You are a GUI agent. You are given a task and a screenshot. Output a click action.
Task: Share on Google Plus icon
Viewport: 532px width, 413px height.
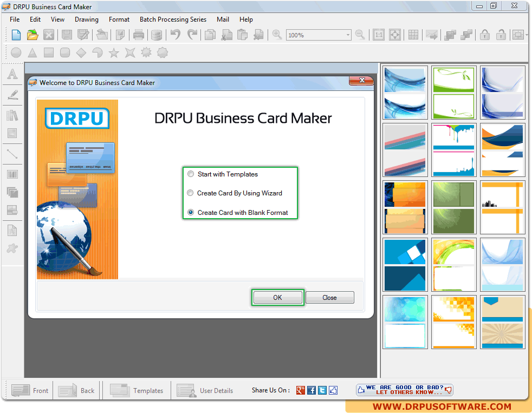click(x=300, y=390)
